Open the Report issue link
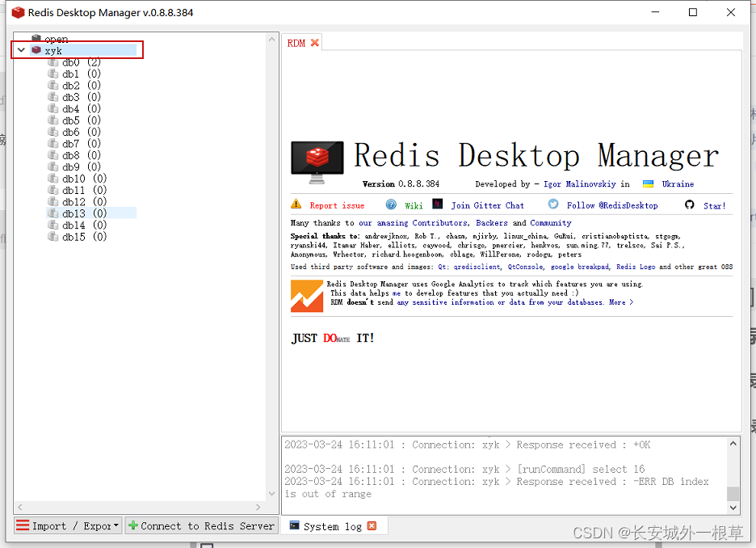The image size is (756, 548). pos(337,205)
